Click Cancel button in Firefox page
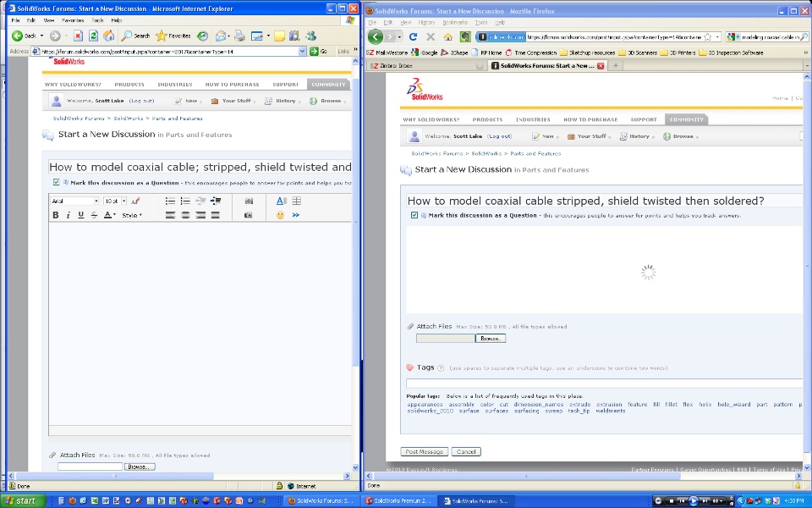 pos(466,451)
